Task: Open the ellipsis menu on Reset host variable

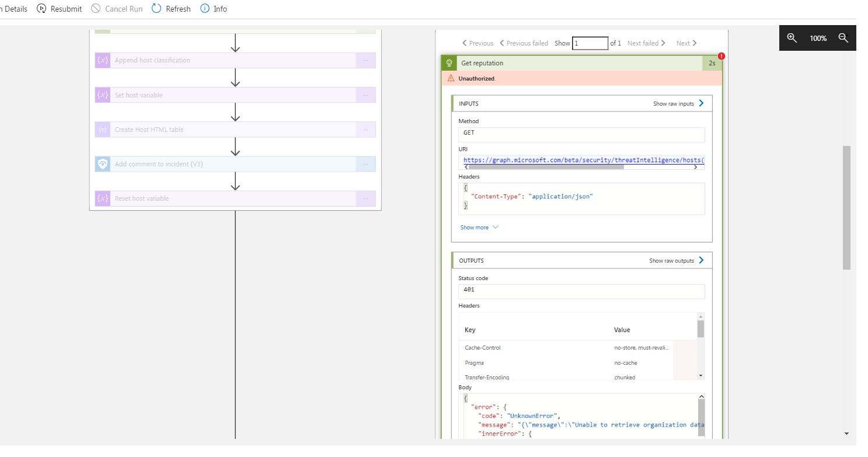Action: pos(365,198)
